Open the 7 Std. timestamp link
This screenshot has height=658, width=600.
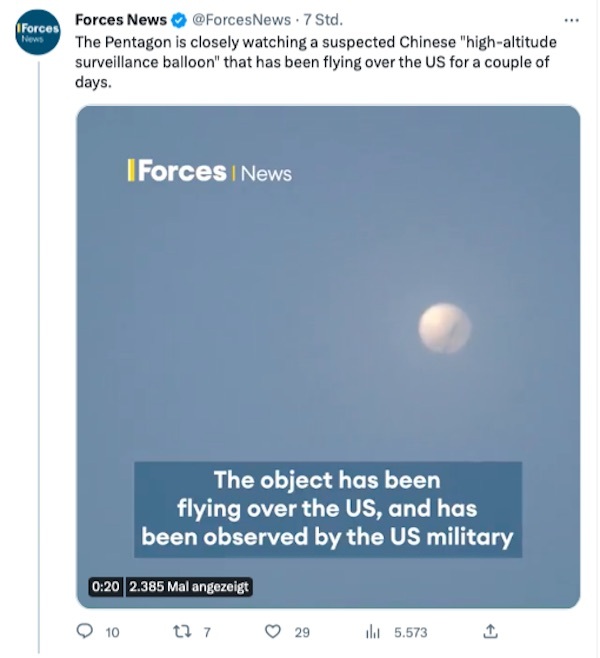click(x=323, y=20)
